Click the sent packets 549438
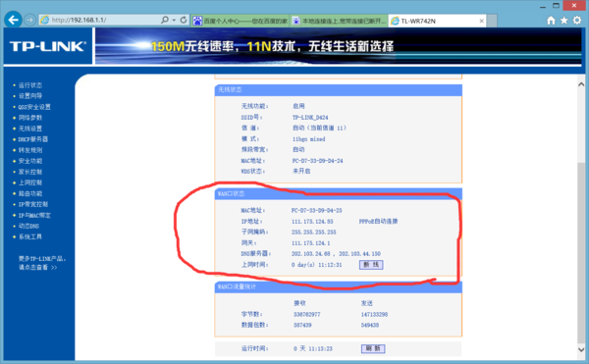The width and height of the screenshot is (589, 364). (x=370, y=325)
